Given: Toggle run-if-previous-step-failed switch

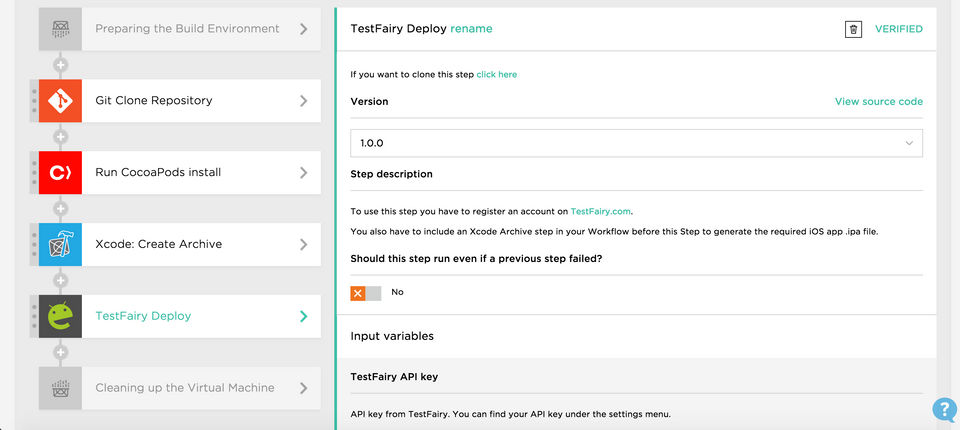Looking at the screenshot, I should pos(365,292).
